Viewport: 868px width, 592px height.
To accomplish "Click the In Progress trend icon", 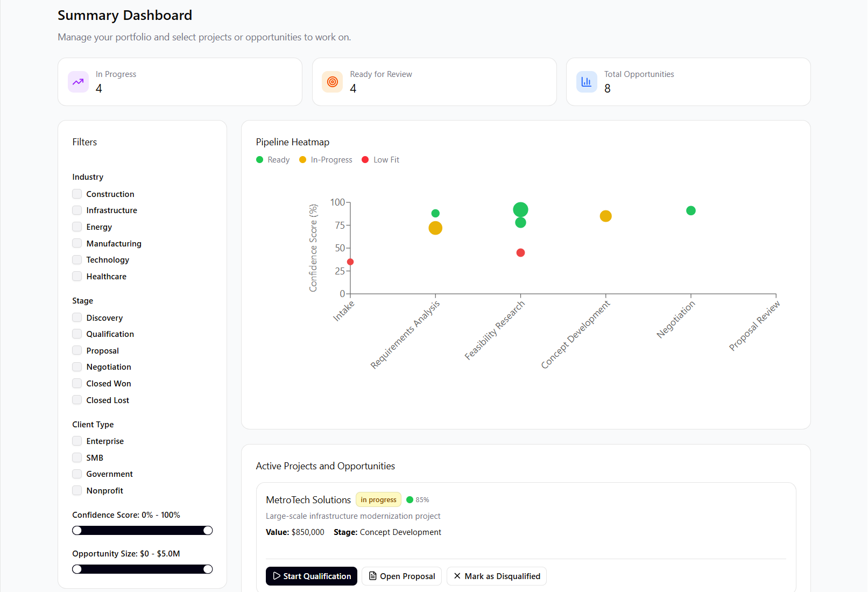I will [78, 81].
